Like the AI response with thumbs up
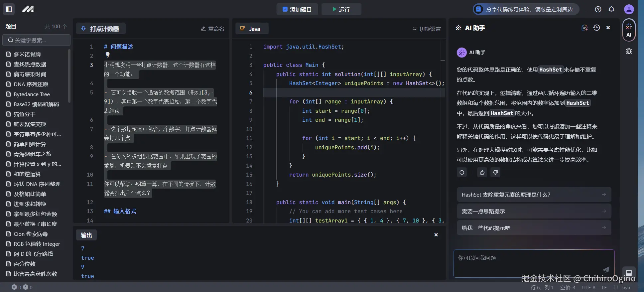Screen dimensions: 644x292 [x=482, y=172]
